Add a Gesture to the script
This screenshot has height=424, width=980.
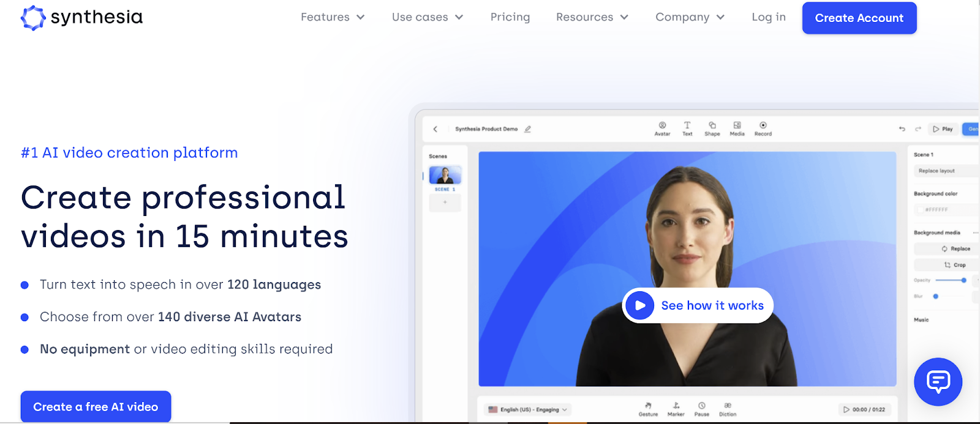point(648,409)
